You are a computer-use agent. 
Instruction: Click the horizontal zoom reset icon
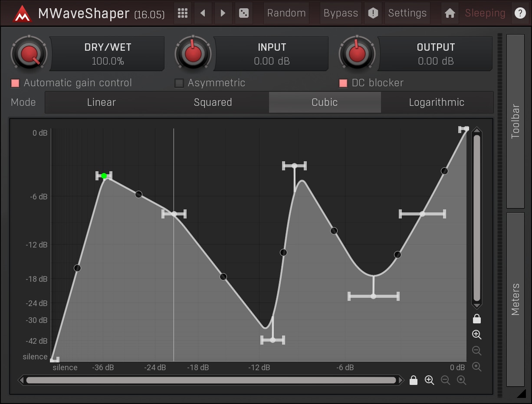tap(461, 380)
